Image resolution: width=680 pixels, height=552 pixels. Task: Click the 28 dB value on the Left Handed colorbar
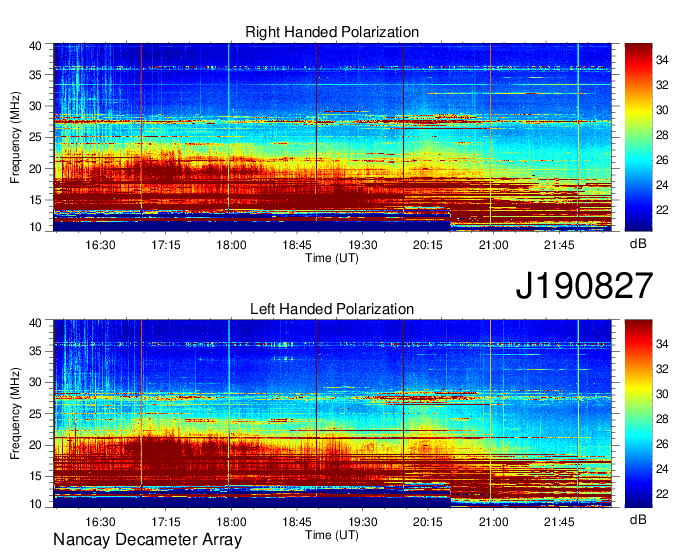[x=662, y=419]
